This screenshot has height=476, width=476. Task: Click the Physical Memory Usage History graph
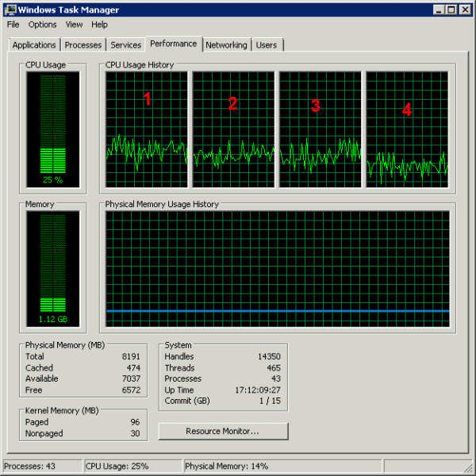[278, 269]
